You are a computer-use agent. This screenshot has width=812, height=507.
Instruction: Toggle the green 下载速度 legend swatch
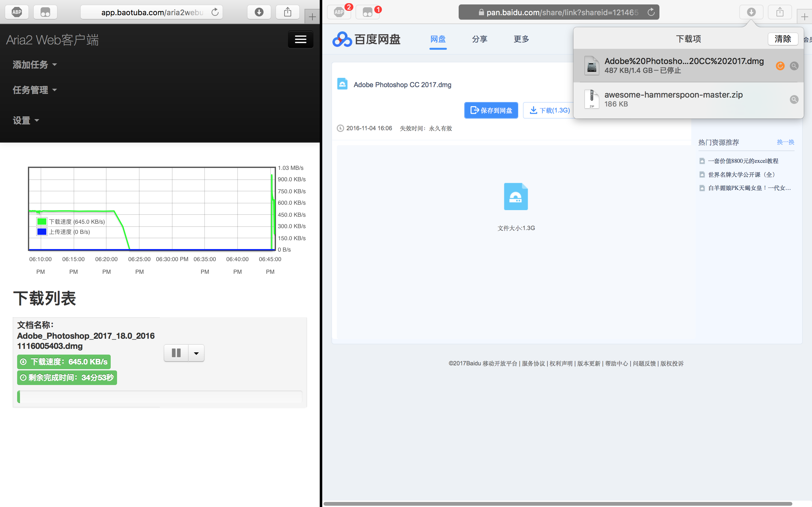pos(42,221)
